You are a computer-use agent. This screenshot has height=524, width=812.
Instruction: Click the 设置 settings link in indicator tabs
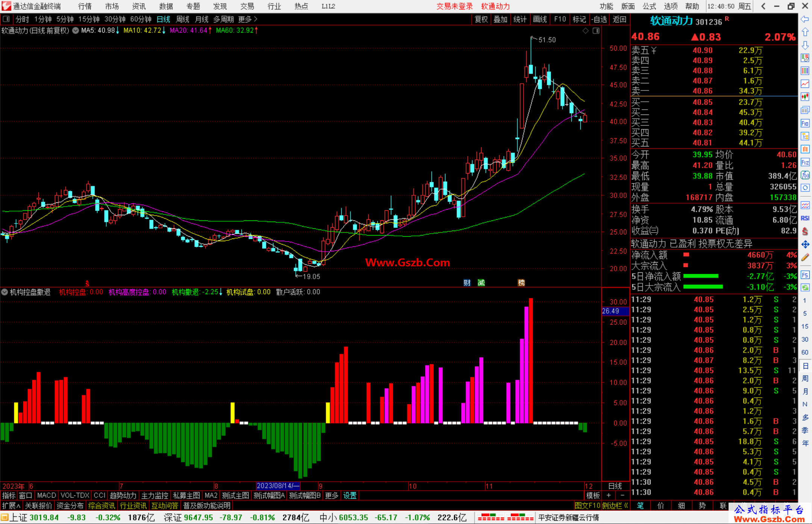click(350, 495)
